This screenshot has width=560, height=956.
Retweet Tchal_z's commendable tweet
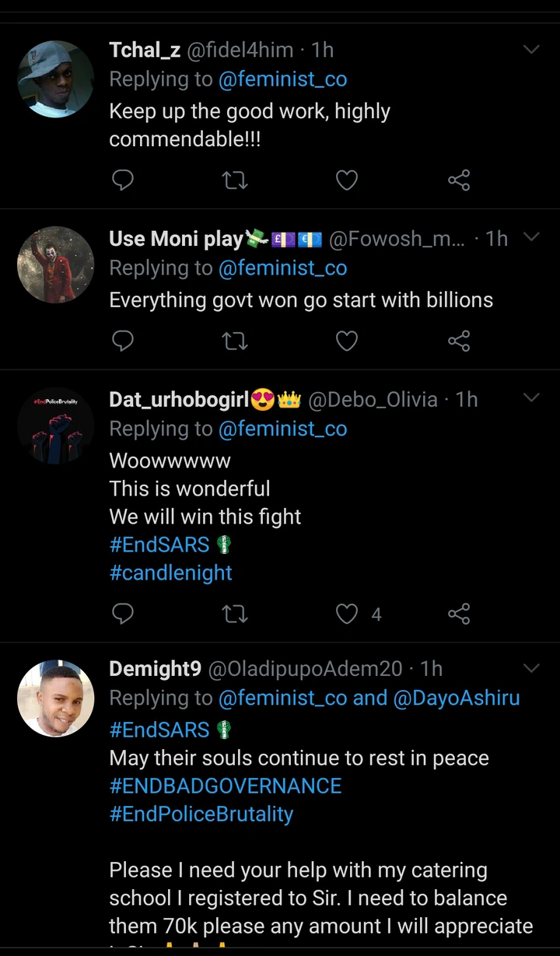[235, 180]
